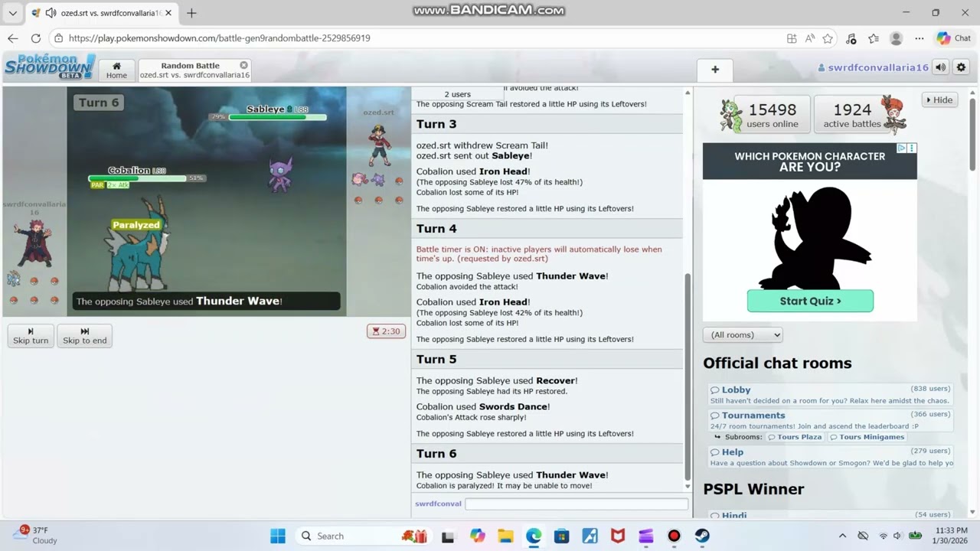Open Microsoft Store from taskbar
The image size is (980, 551).
pos(561,536)
